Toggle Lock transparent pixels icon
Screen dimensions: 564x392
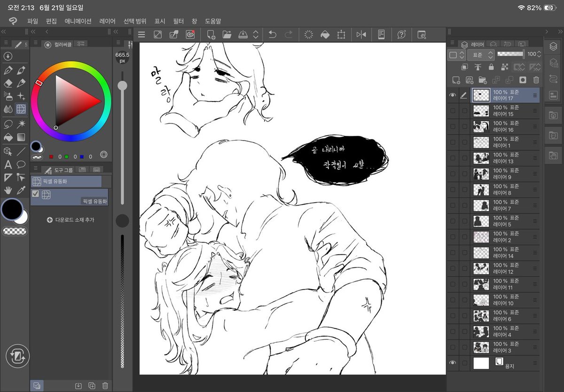pyautogui.click(x=505, y=67)
